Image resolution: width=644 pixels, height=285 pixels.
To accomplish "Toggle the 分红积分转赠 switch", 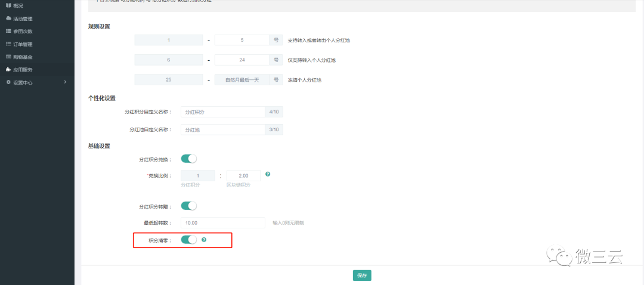I will (189, 205).
